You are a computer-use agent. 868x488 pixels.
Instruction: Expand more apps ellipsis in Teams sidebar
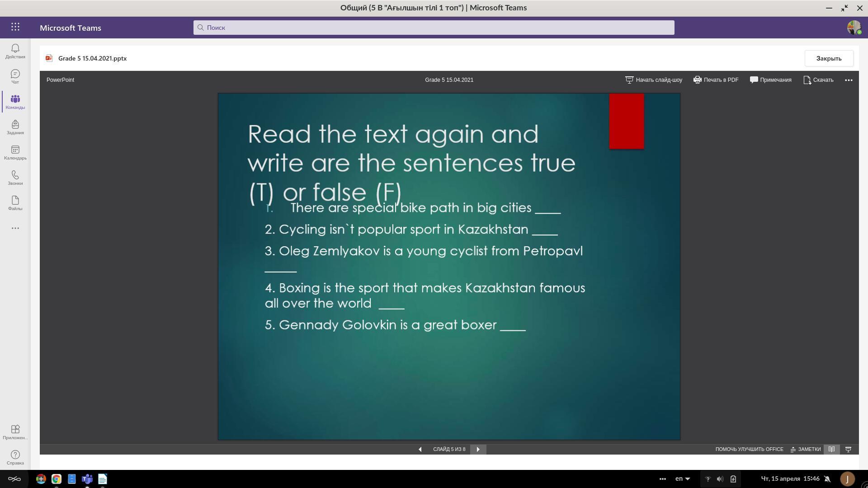pyautogui.click(x=15, y=228)
